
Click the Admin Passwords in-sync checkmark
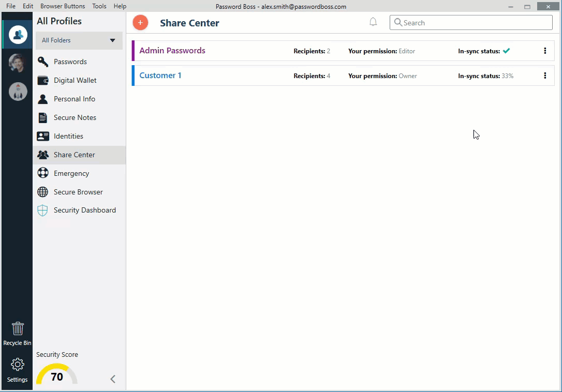coord(506,51)
